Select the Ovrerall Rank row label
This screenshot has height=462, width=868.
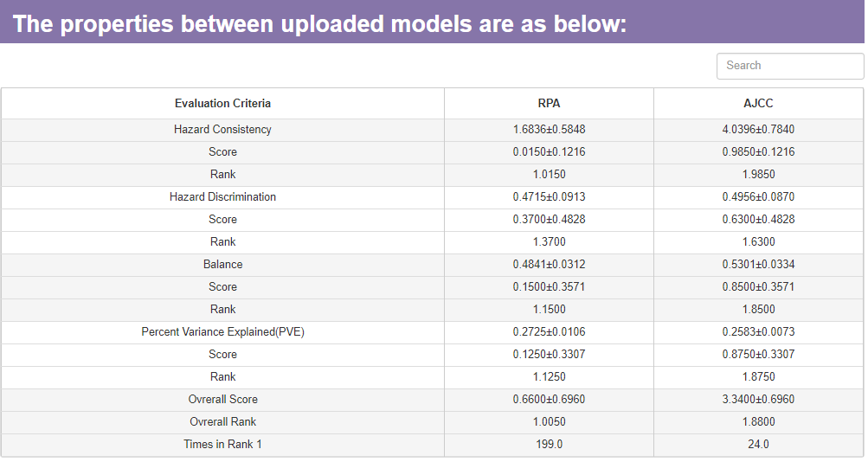222,422
